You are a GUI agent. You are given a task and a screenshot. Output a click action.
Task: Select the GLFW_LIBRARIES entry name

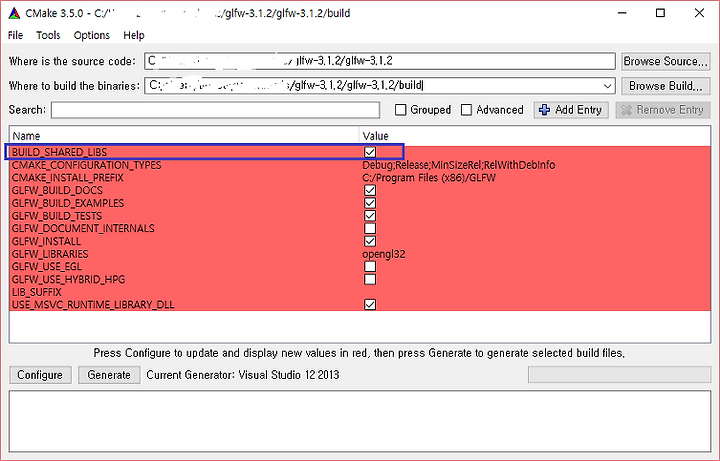[50, 254]
